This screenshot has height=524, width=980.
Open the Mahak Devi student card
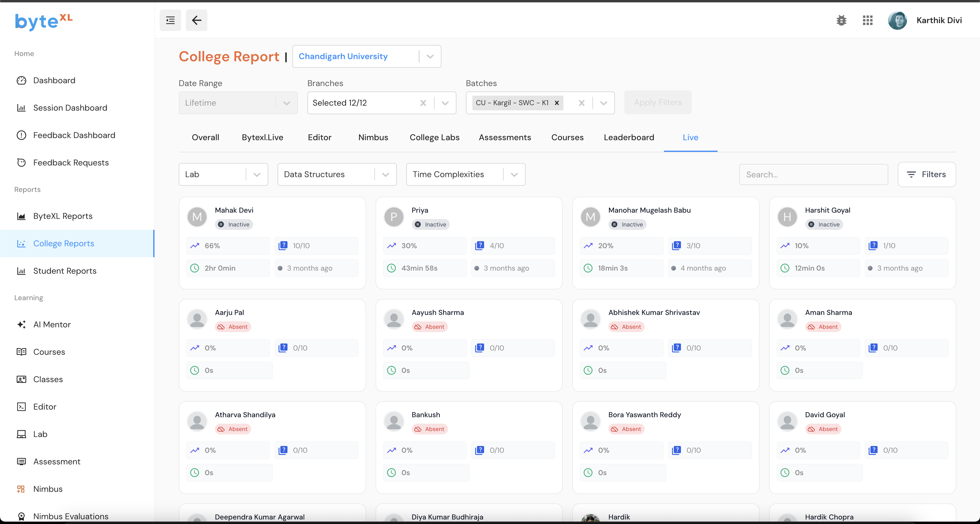(272, 242)
